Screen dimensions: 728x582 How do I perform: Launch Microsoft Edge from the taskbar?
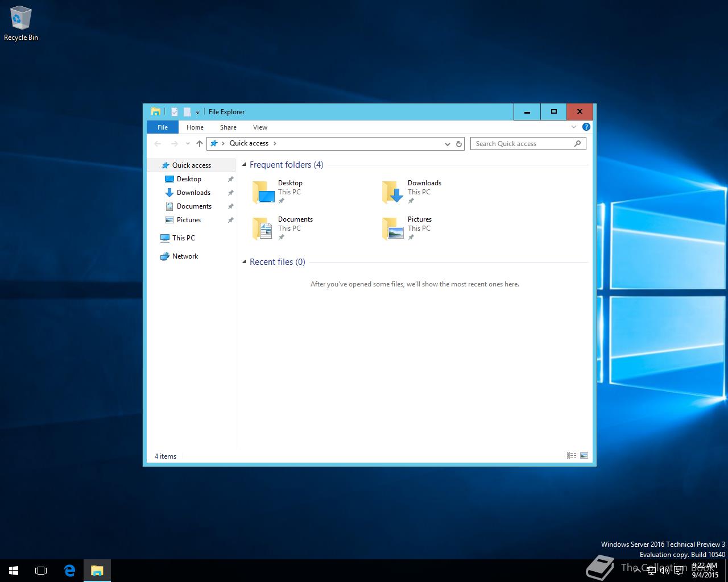point(69,571)
